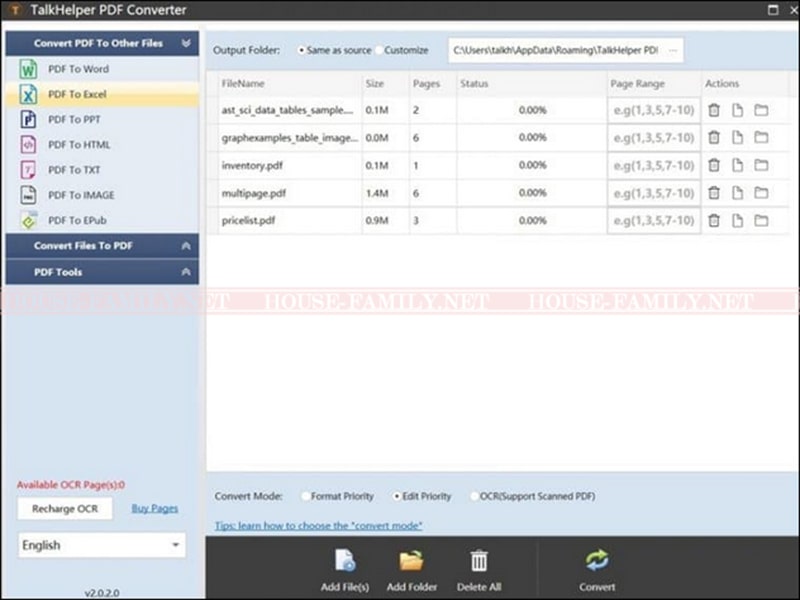This screenshot has height=600, width=800.
Task: Select PDF To Word conversion
Action: [102, 69]
